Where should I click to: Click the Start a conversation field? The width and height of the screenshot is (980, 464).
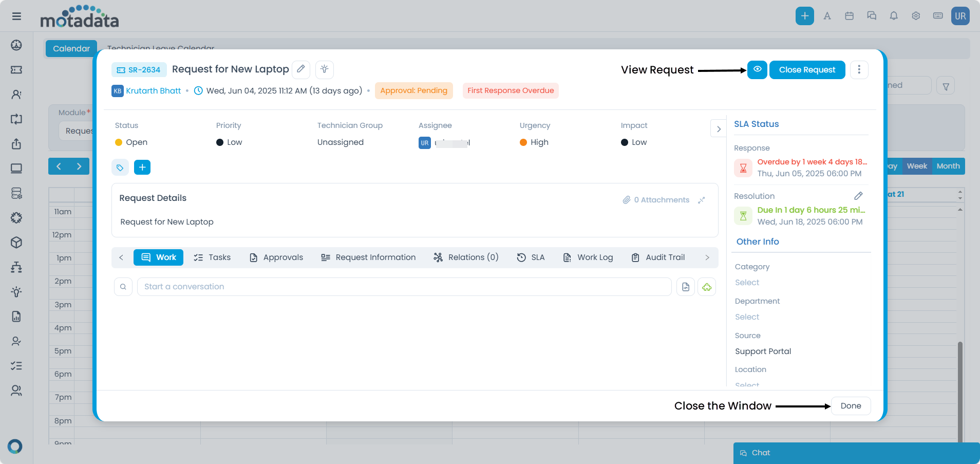point(404,287)
